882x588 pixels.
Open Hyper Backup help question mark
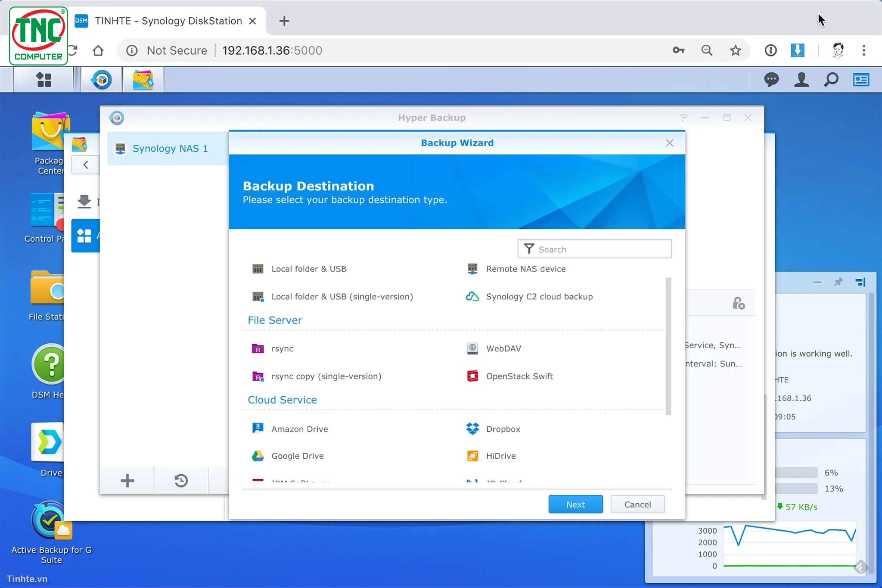click(683, 118)
